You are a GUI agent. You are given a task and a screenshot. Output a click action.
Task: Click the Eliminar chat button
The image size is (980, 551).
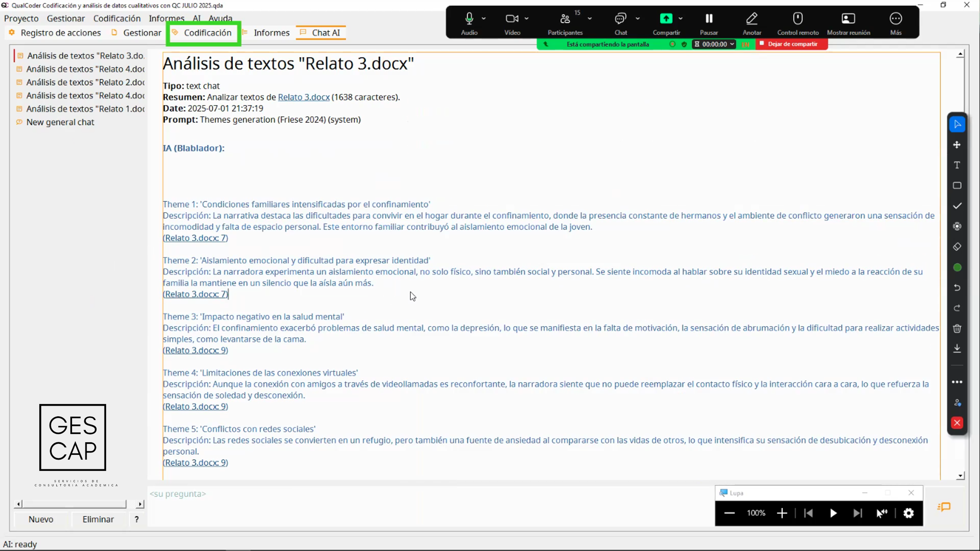[98, 519]
